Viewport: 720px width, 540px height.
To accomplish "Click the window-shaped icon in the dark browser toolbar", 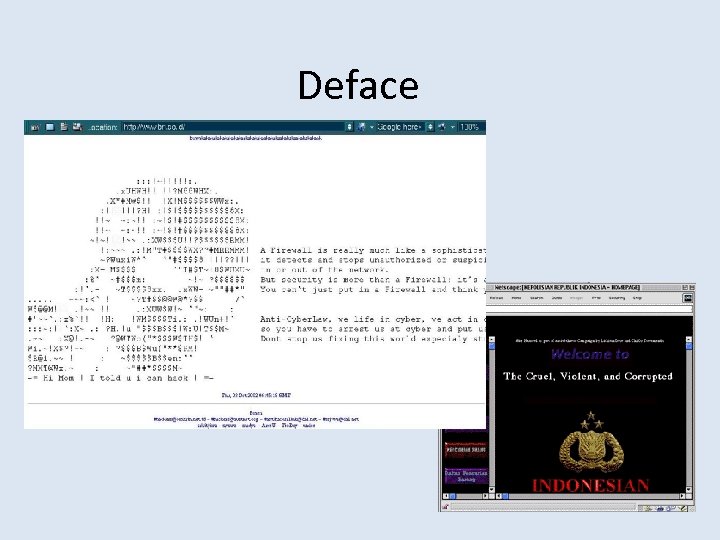I will [x=50, y=127].
